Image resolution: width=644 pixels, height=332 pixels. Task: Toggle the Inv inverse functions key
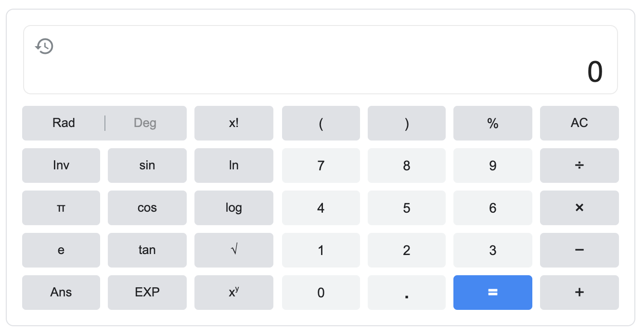[x=61, y=166]
